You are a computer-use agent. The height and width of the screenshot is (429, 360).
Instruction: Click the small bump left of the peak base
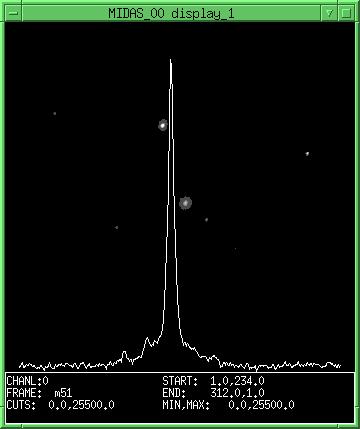pos(124,353)
